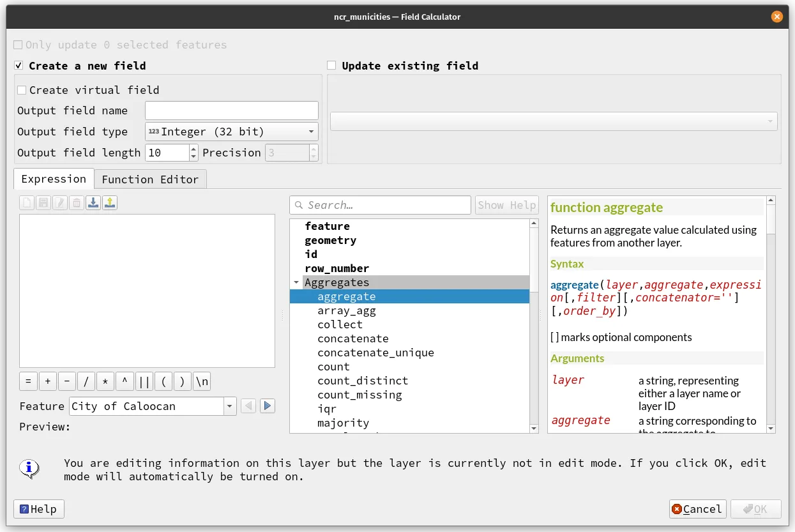Delete expression using the trash icon
The height and width of the screenshot is (532, 795).
point(77,202)
